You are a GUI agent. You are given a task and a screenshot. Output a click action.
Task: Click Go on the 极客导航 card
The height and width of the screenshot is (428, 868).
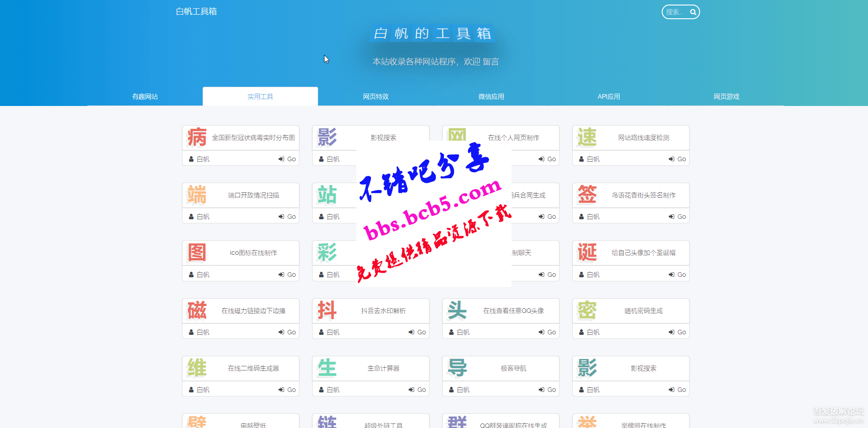pyautogui.click(x=548, y=390)
